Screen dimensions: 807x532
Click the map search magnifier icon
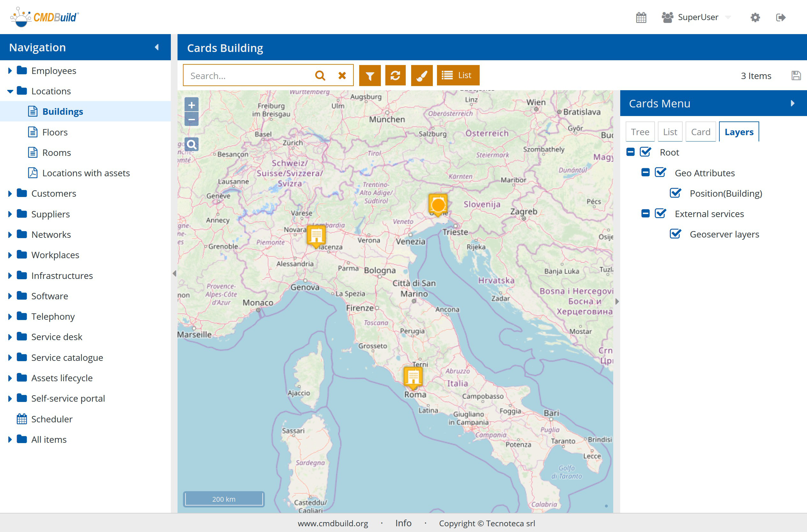pyautogui.click(x=191, y=145)
